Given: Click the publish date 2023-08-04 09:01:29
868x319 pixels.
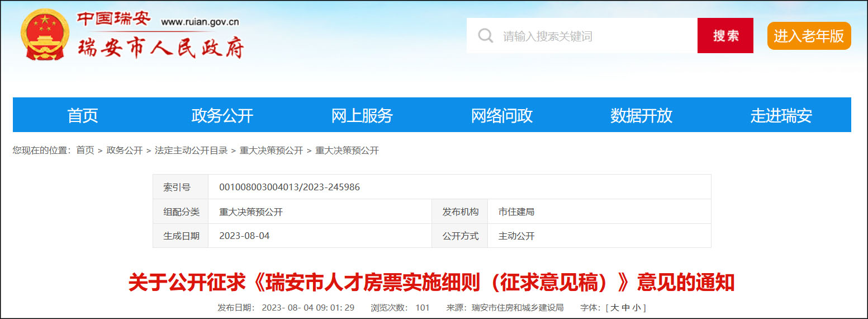Looking at the screenshot, I should coord(308,308).
